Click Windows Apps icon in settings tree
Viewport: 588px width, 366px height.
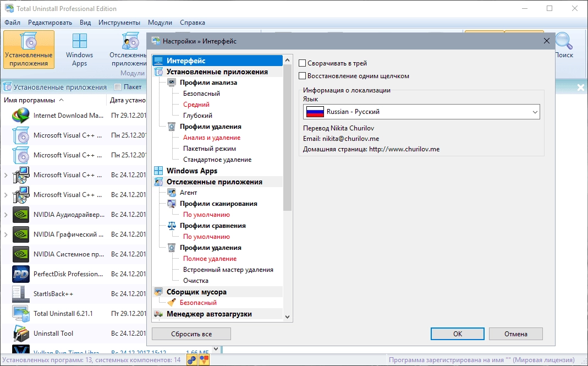[158, 171]
